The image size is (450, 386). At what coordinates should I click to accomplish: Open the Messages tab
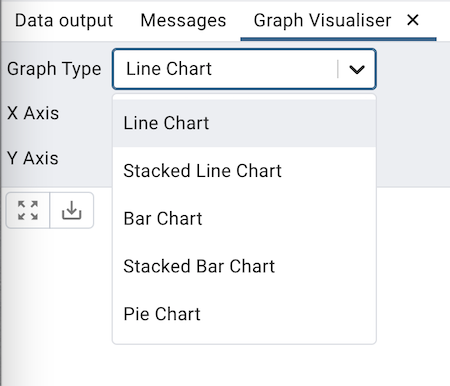(183, 21)
